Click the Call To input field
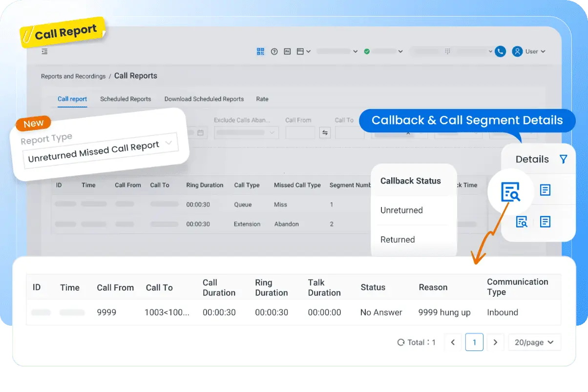 pos(350,132)
